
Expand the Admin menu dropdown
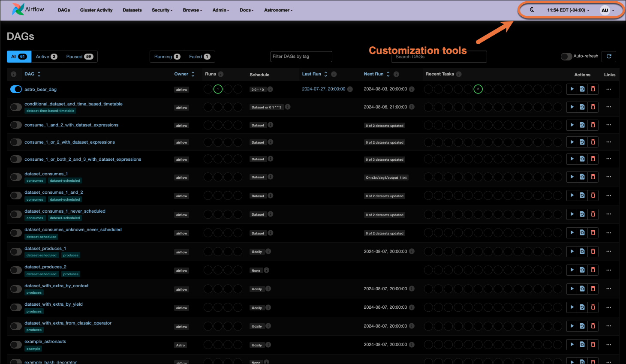[x=220, y=10]
